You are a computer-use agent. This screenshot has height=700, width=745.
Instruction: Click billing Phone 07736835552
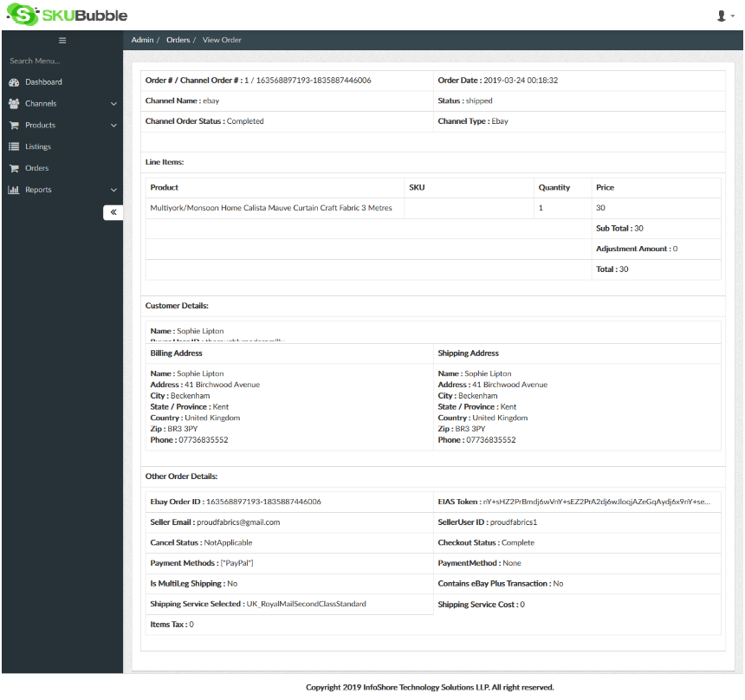[x=203, y=439]
